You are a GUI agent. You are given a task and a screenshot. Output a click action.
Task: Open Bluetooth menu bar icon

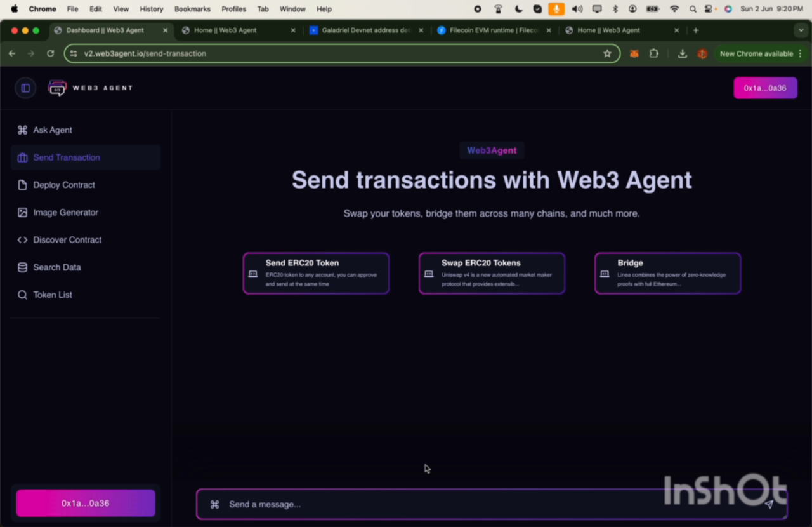[615, 9]
